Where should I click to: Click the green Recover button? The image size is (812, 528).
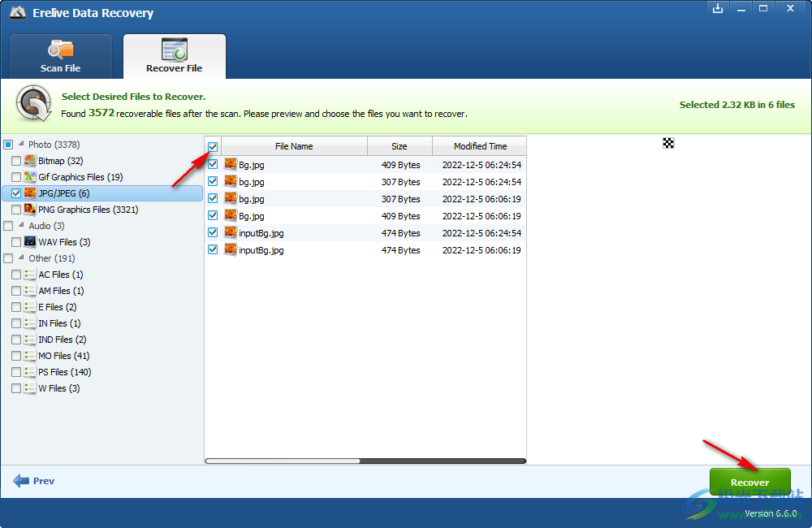click(x=749, y=482)
